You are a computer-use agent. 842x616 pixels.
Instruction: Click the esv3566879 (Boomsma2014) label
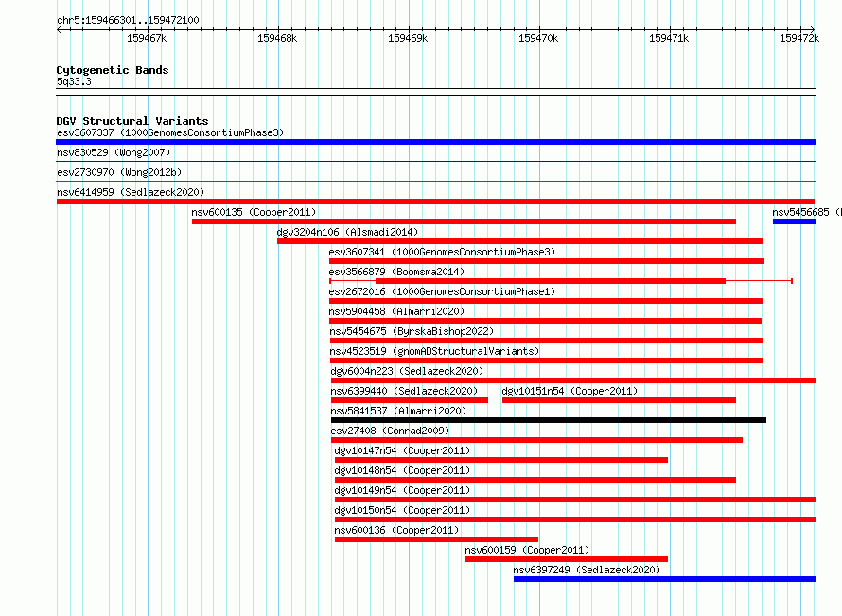pos(396,272)
